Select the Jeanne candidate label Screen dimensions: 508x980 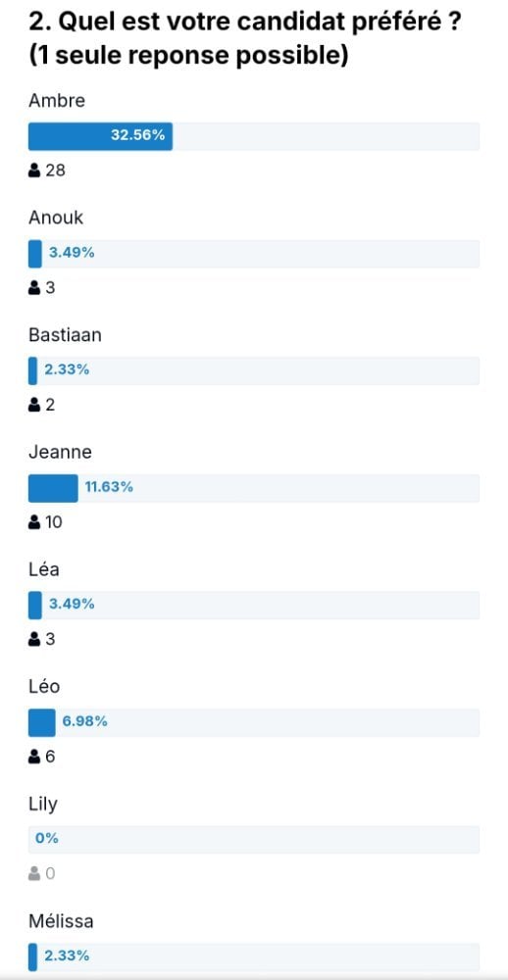click(60, 452)
